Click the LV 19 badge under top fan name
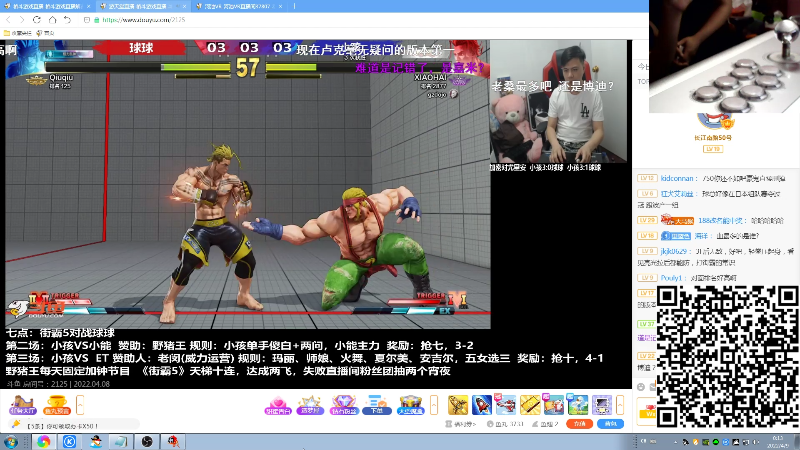 713,149
